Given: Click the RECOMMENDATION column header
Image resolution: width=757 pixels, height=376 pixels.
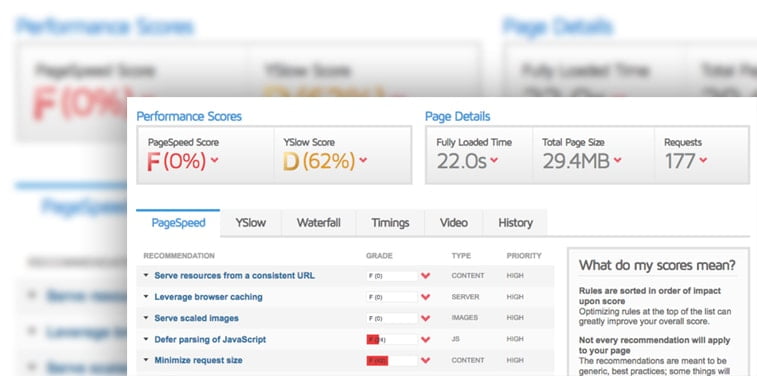Looking at the screenshot, I should point(179,256).
